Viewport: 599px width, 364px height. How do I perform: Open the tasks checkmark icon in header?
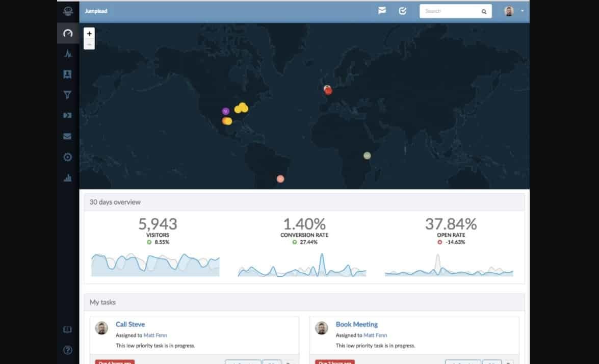point(402,11)
